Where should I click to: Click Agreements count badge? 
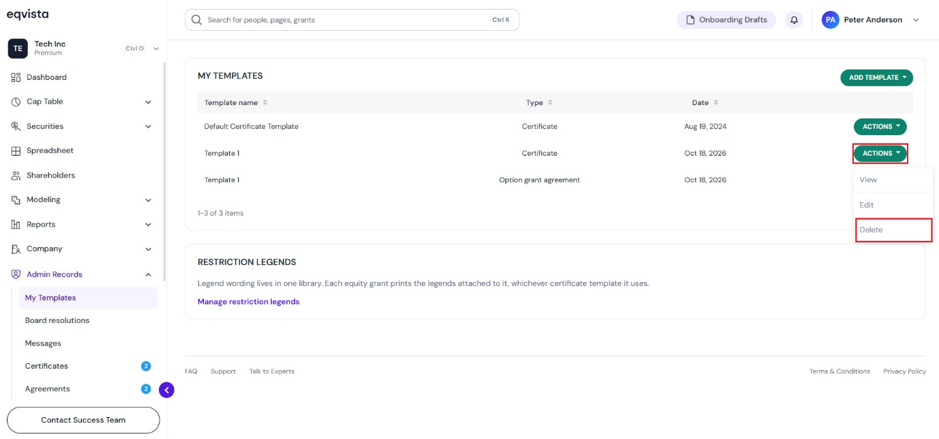pos(146,389)
